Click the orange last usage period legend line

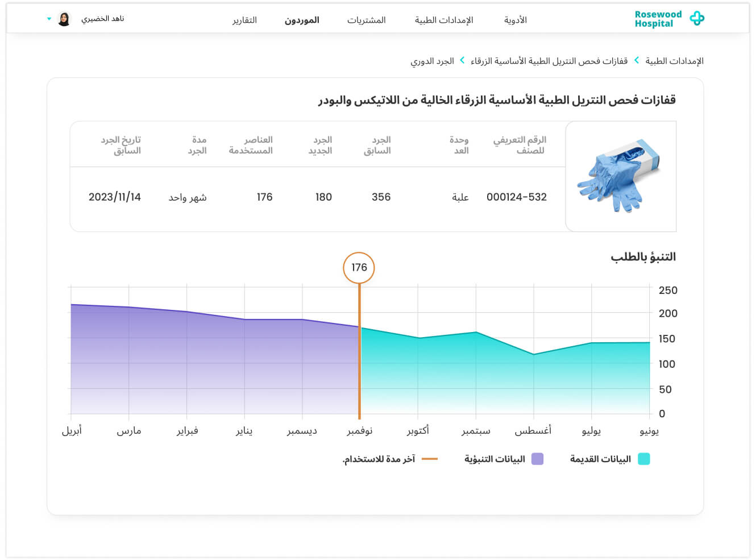(430, 459)
